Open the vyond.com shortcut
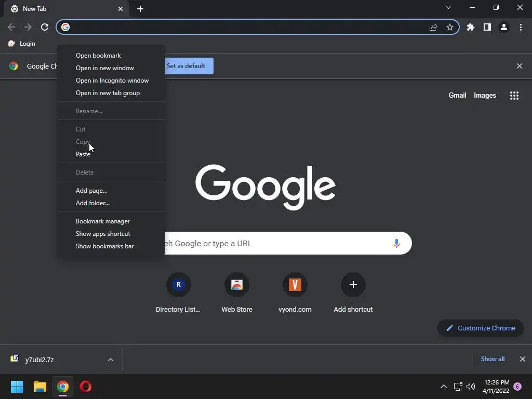The width and height of the screenshot is (532, 399). click(x=295, y=294)
